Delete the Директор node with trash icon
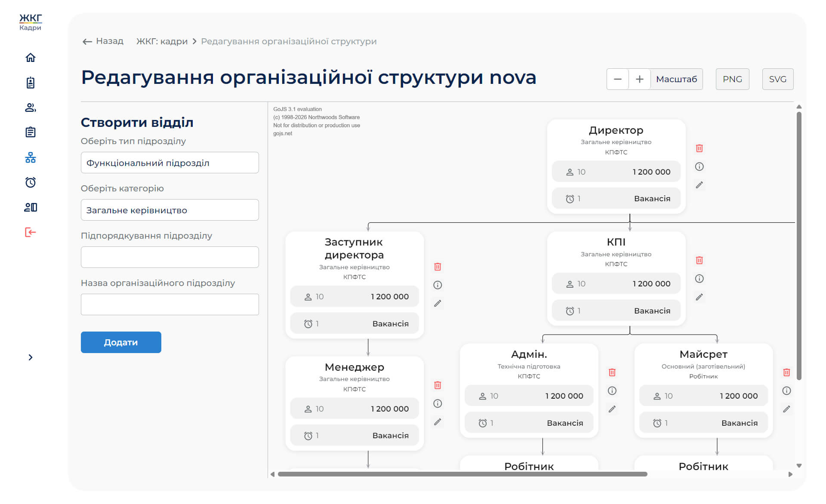Image resolution: width=826 pixels, height=504 pixels. click(699, 148)
